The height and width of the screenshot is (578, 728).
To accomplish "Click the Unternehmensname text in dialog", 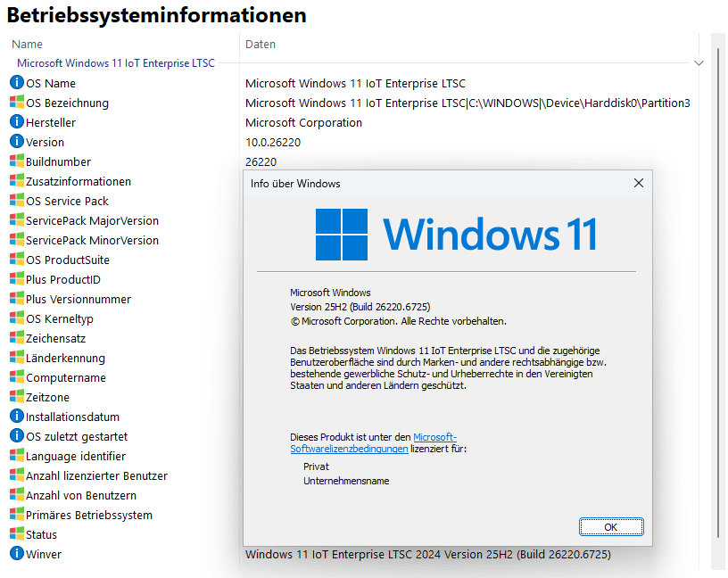I will [346, 481].
